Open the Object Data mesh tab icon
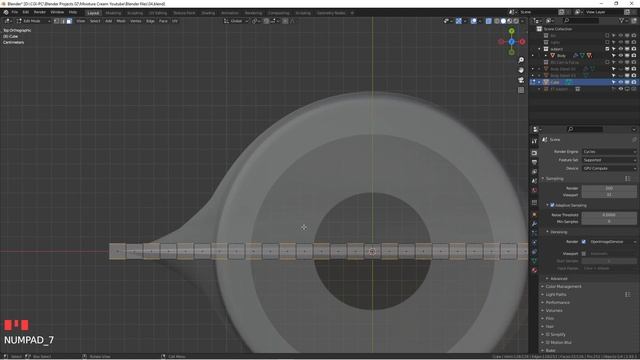 coord(534,261)
